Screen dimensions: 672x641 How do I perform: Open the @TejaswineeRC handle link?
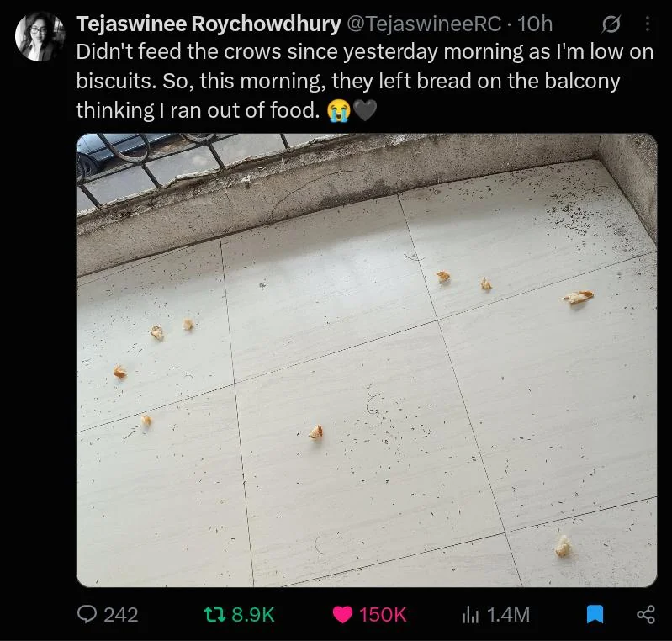tap(423, 24)
